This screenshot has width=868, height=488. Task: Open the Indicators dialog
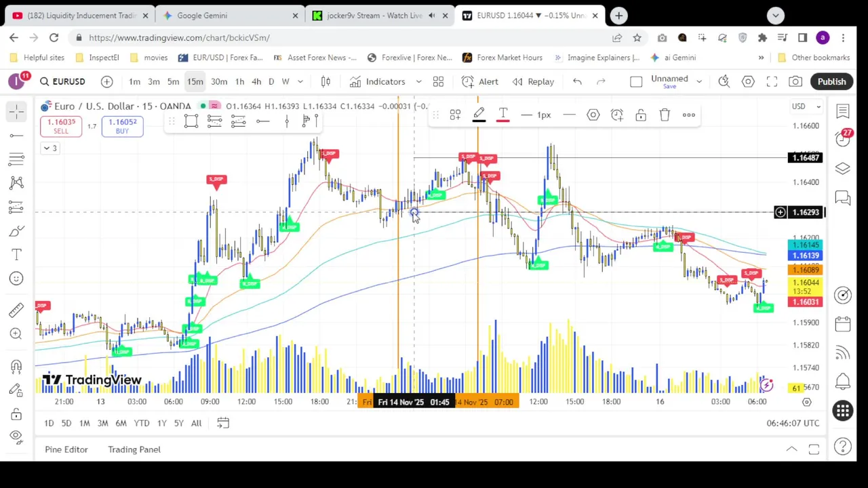pyautogui.click(x=378, y=81)
